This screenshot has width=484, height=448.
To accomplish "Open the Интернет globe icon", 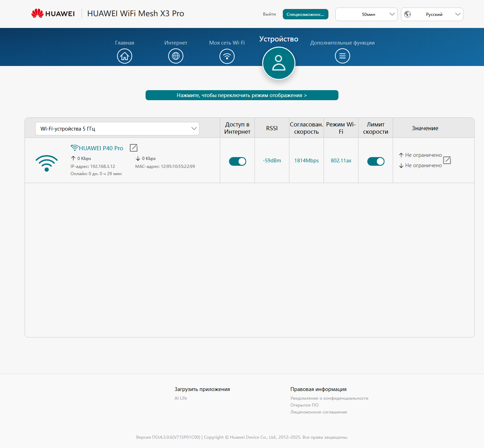I will point(176,56).
